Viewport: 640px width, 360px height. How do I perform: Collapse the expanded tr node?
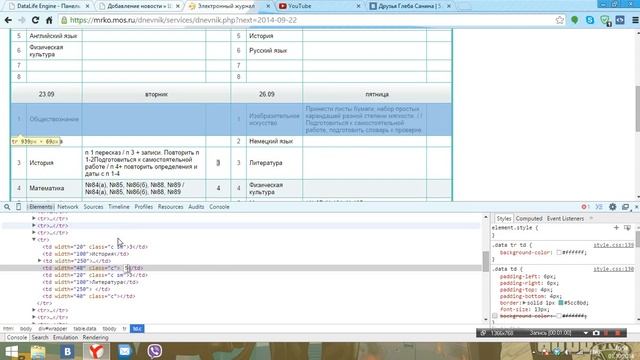[34, 240]
